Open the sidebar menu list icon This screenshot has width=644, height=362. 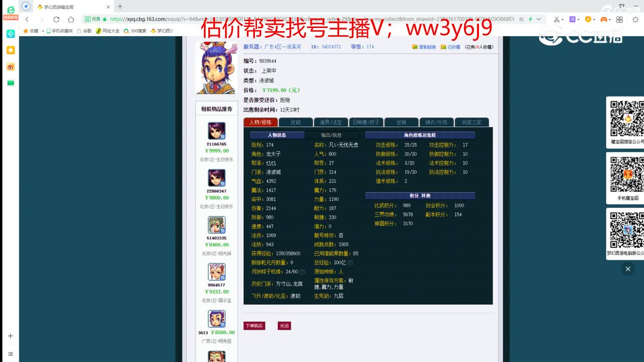(x=10, y=354)
